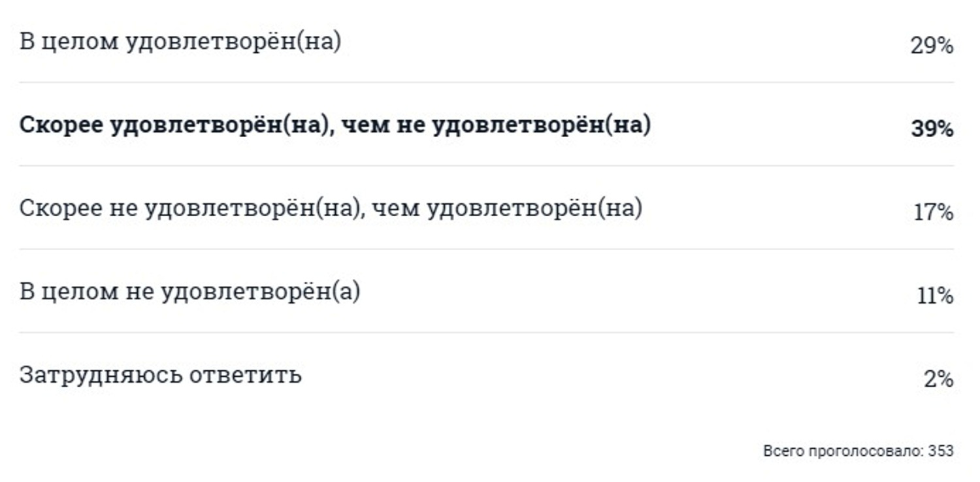Click divider line below "В целом удовлетворён(на)"
Screen dimensions: 980x482
tap(486, 82)
